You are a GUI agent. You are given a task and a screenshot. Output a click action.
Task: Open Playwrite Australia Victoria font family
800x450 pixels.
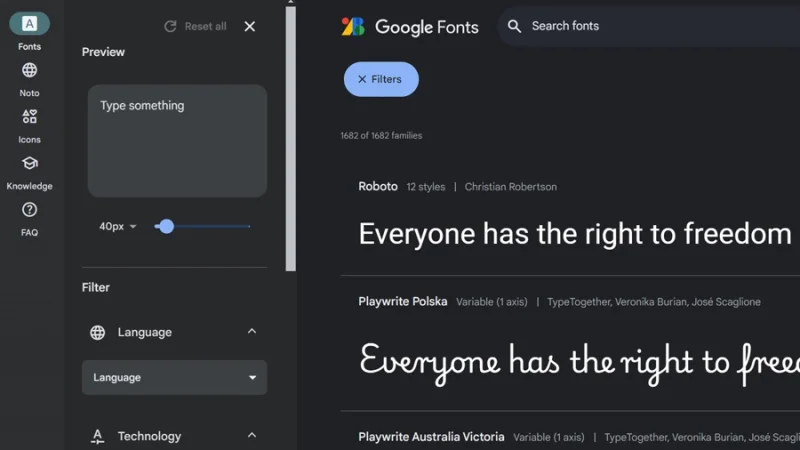[x=431, y=437]
